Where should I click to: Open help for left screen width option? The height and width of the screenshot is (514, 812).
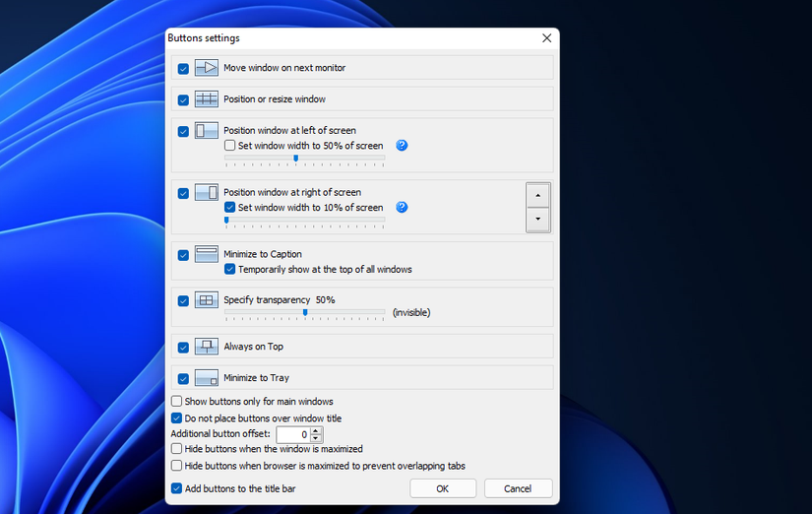402,146
